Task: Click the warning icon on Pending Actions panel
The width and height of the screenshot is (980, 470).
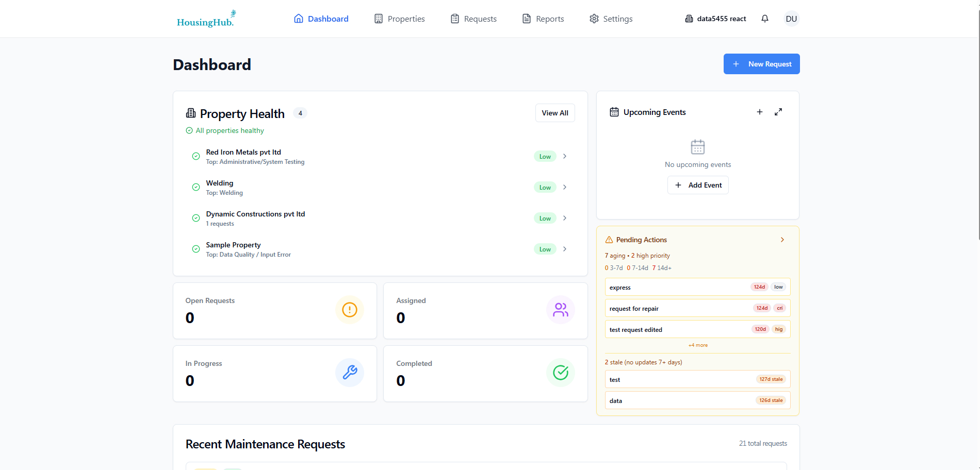Action: click(x=609, y=239)
